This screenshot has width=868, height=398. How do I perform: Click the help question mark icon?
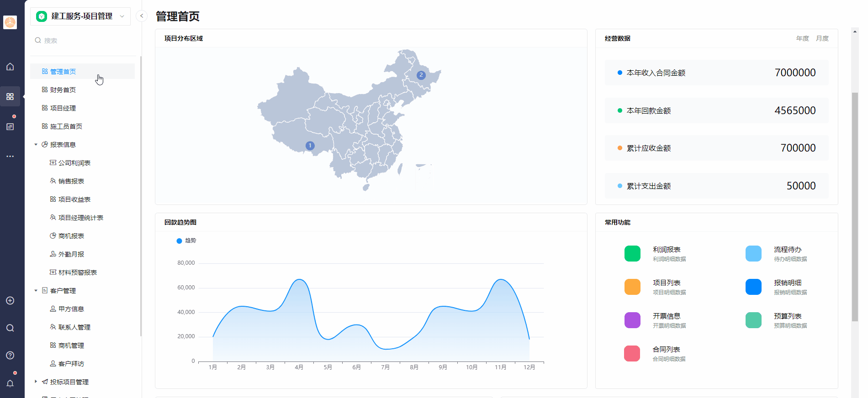coord(10,356)
